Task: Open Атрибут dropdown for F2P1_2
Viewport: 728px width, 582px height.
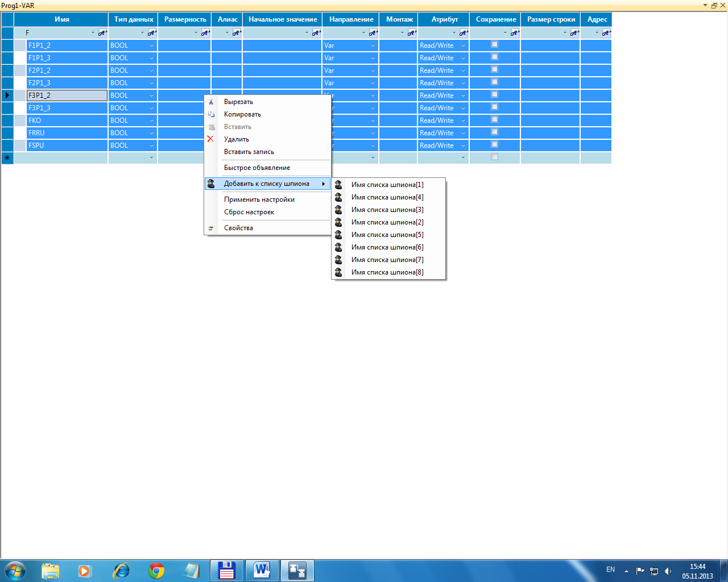Action: tap(463, 70)
